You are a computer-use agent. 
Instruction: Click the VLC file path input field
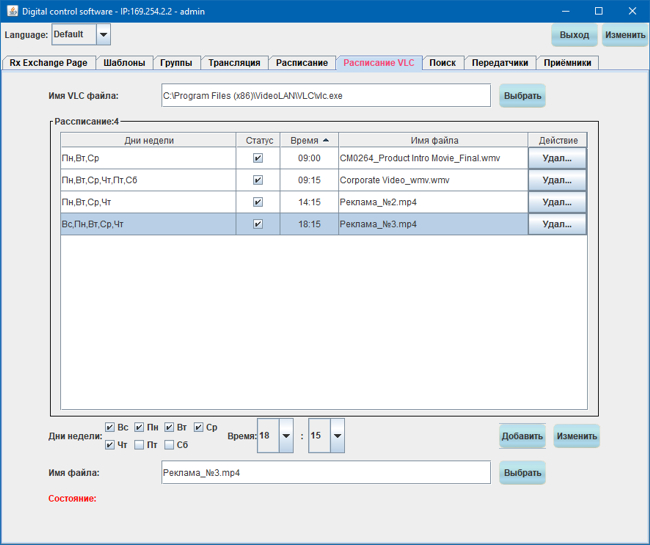(x=326, y=96)
